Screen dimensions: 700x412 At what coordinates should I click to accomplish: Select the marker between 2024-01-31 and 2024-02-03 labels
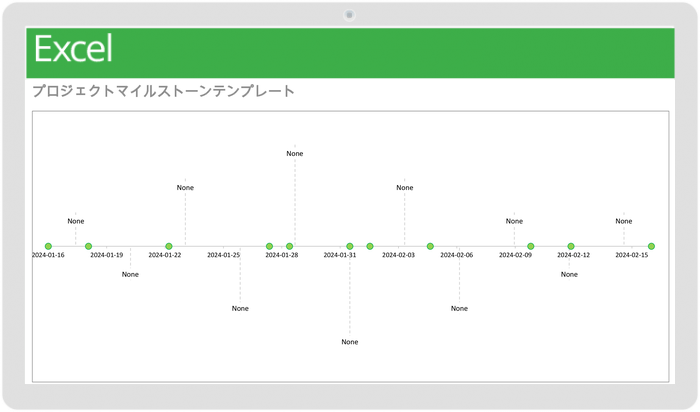pyautogui.click(x=370, y=246)
